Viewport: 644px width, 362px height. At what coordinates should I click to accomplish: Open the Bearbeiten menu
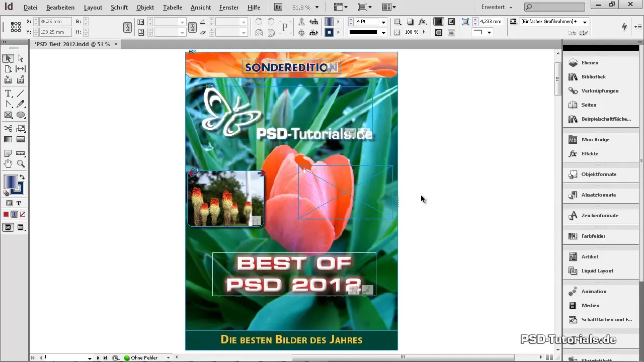pos(60,8)
